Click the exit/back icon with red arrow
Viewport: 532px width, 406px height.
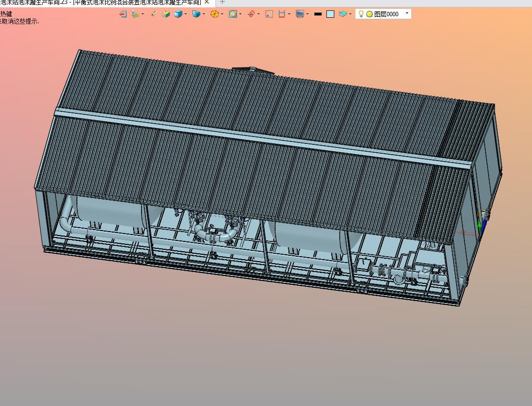[x=123, y=14]
